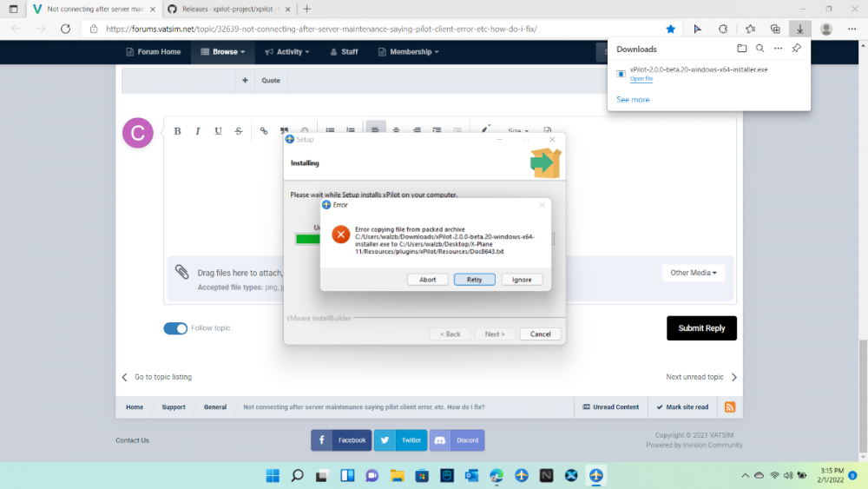Viewport: 868px width, 489px height.
Task: Click the Contact Us link
Action: coord(132,440)
